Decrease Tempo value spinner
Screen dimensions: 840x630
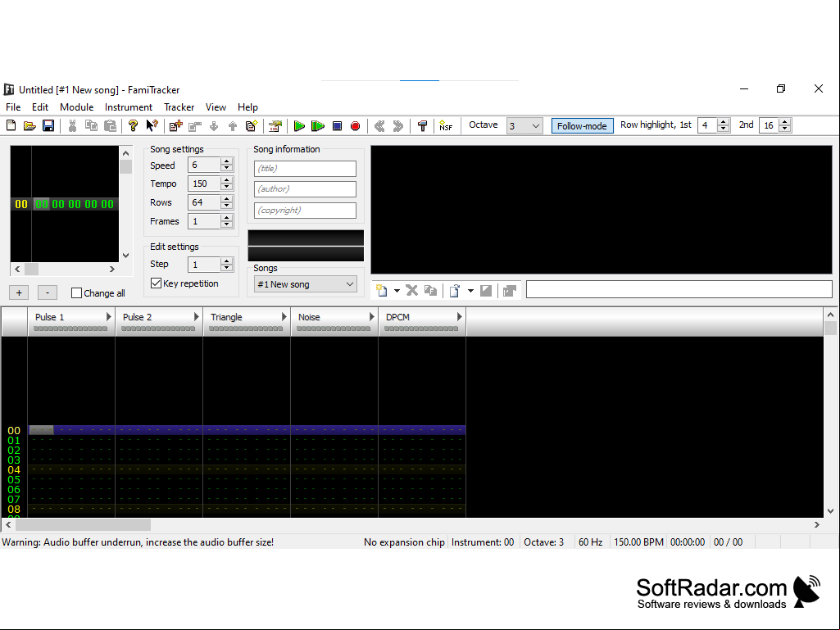tap(227, 187)
